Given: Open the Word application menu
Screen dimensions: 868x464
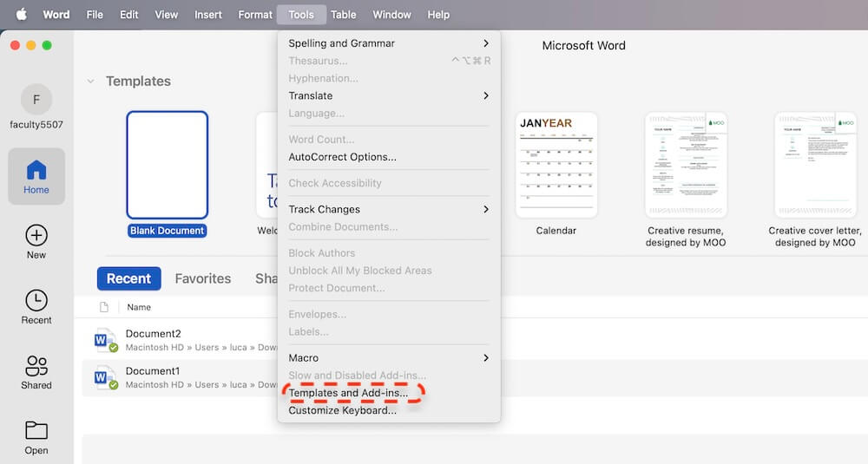Looking at the screenshot, I should 56,15.
